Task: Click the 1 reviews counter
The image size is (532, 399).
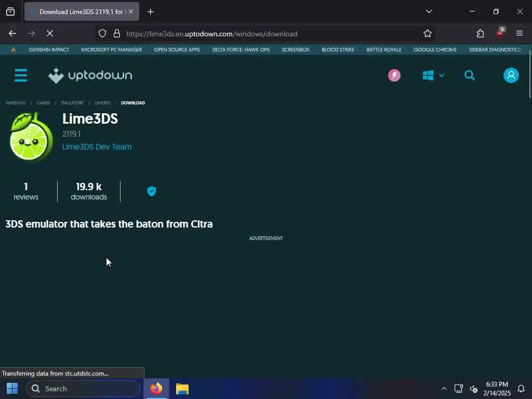Action: pos(26,191)
